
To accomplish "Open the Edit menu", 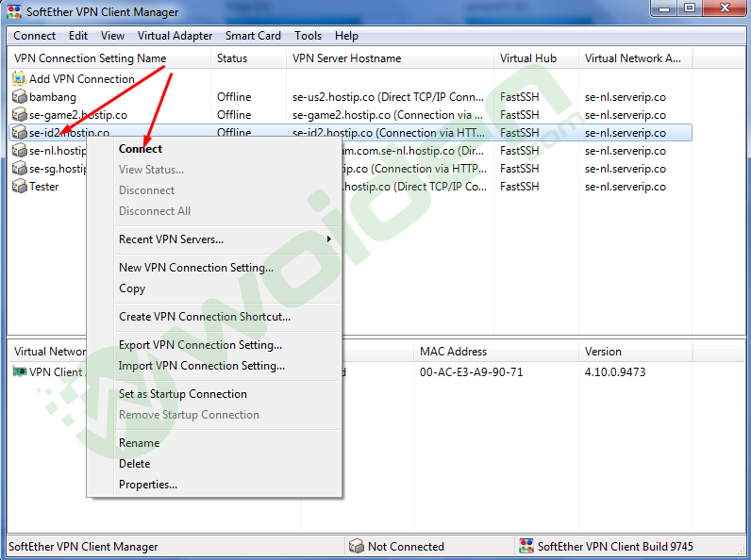I will [78, 36].
